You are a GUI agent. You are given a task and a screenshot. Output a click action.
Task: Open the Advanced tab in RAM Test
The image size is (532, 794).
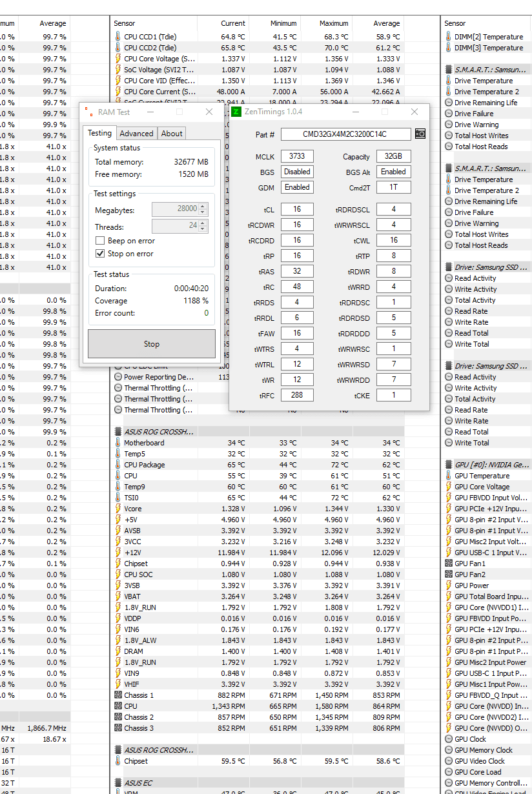(x=136, y=134)
